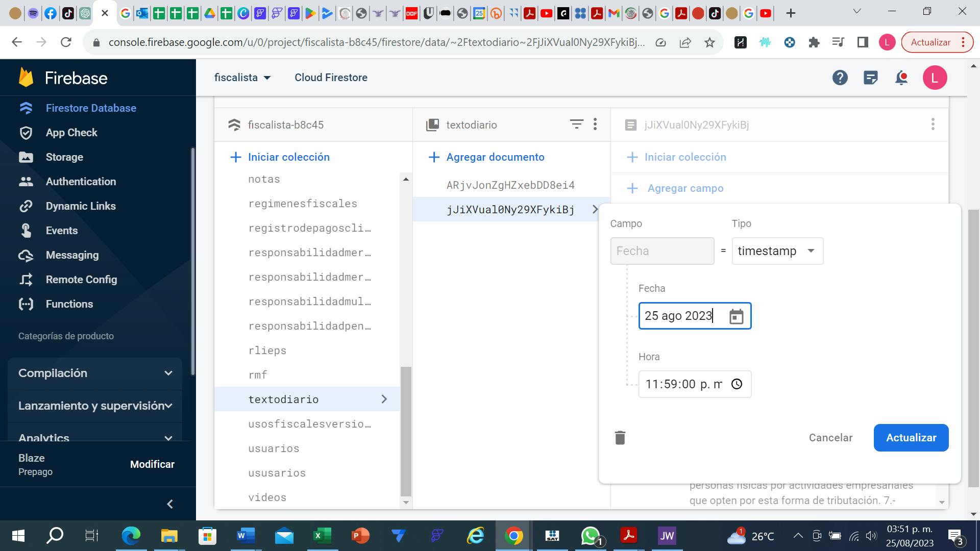Select document ARjvJonZgHZxebDD8ei4
The width and height of the screenshot is (980, 551).
[510, 185]
